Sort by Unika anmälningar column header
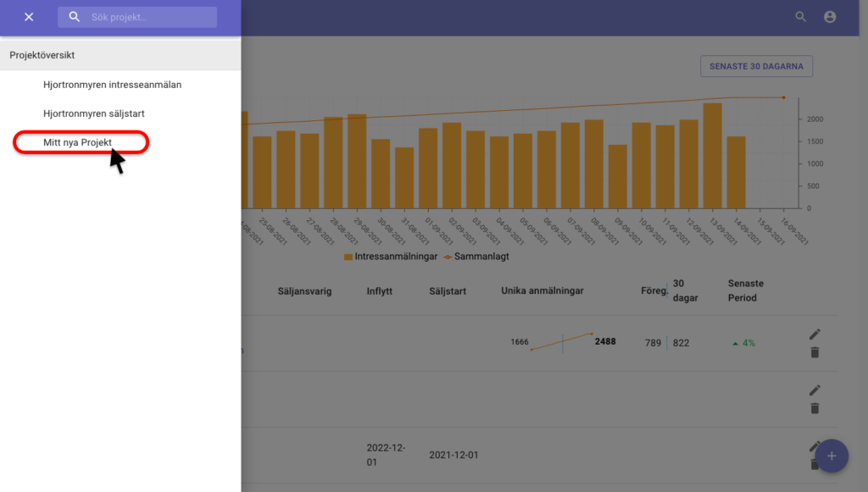 542,290
